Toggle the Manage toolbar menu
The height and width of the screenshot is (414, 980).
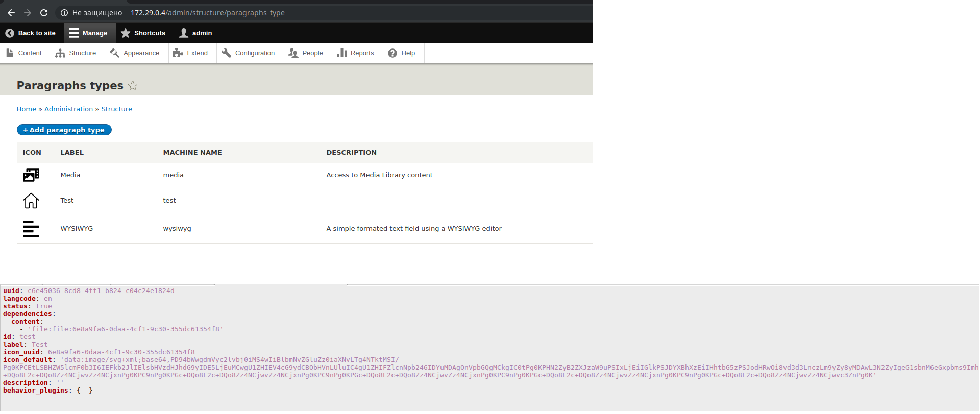(x=88, y=33)
